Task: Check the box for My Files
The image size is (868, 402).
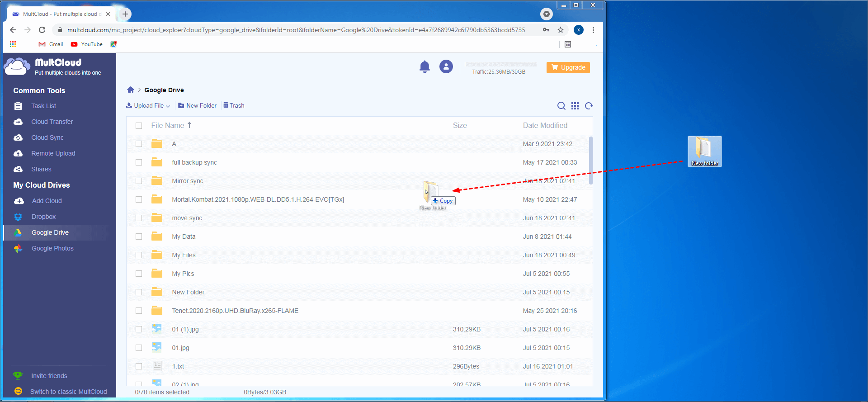Action: pos(139,255)
